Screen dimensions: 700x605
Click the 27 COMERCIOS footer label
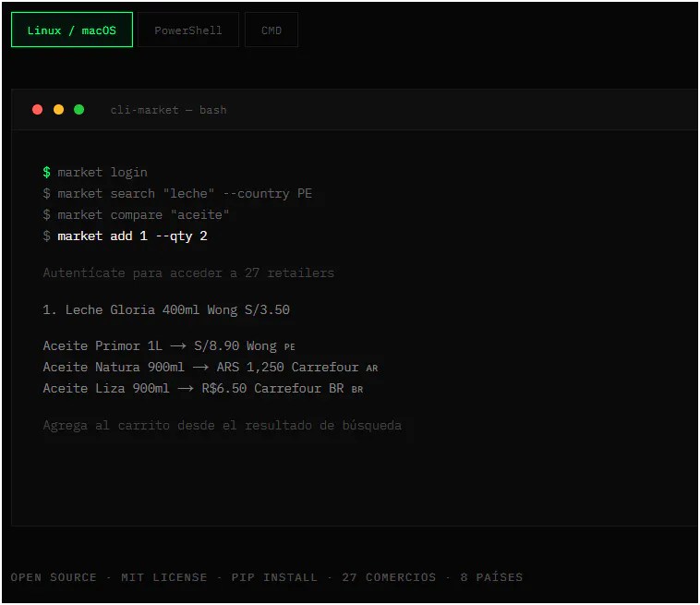coord(389,577)
